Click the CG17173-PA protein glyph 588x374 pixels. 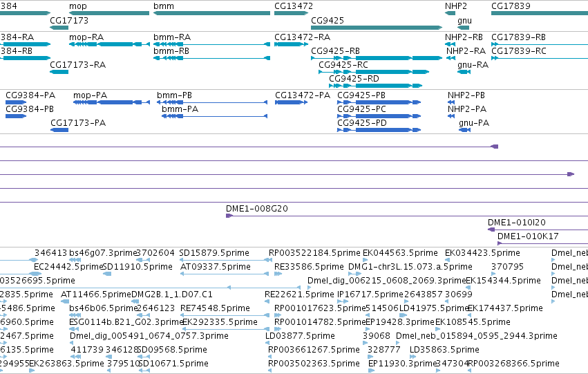click(x=59, y=130)
